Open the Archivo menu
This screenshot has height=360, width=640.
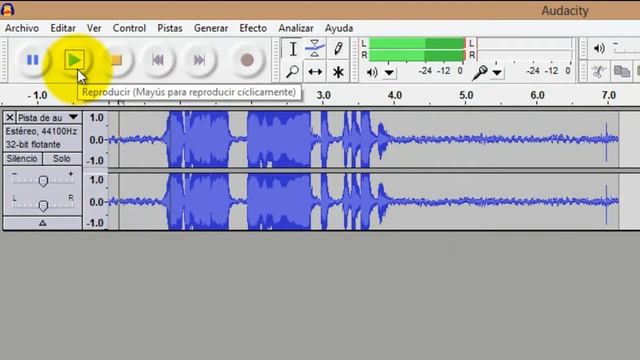[22, 28]
